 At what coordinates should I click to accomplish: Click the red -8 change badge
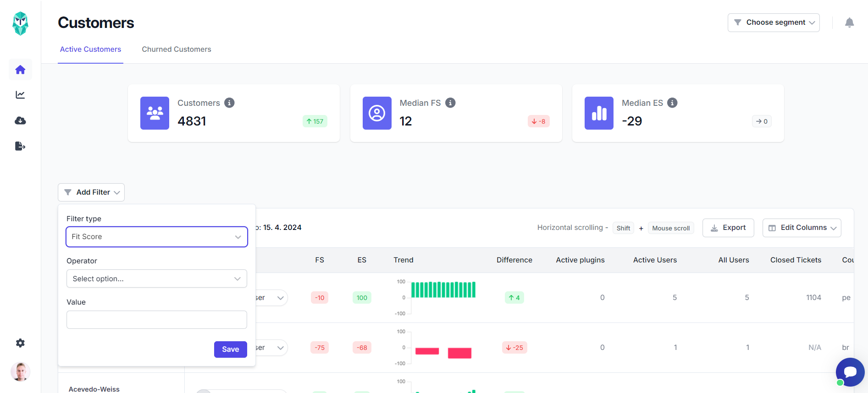[539, 121]
